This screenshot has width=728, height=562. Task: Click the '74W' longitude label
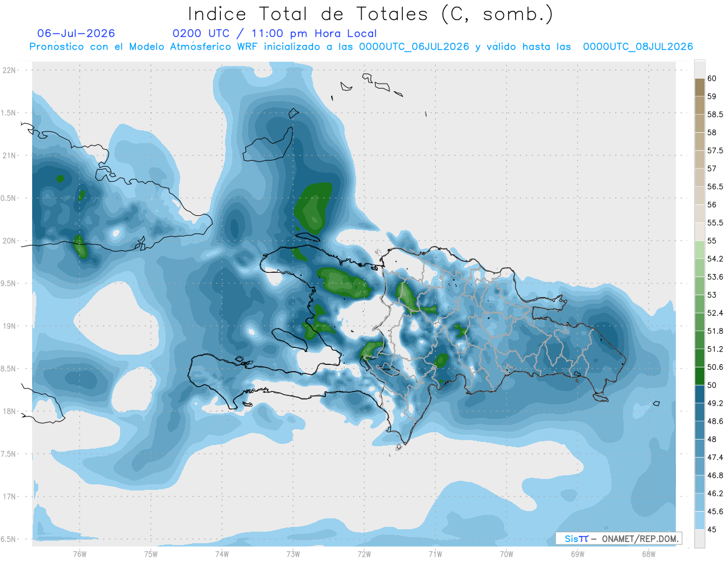click(222, 554)
